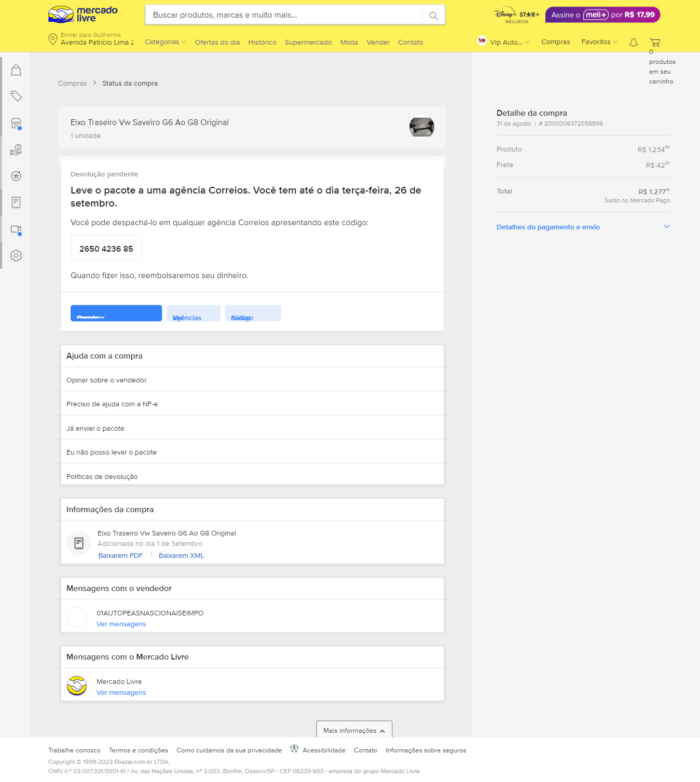Click the hand with coin sidebar icon
The width and height of the screenshot is (700, 782).
[16, 150]
